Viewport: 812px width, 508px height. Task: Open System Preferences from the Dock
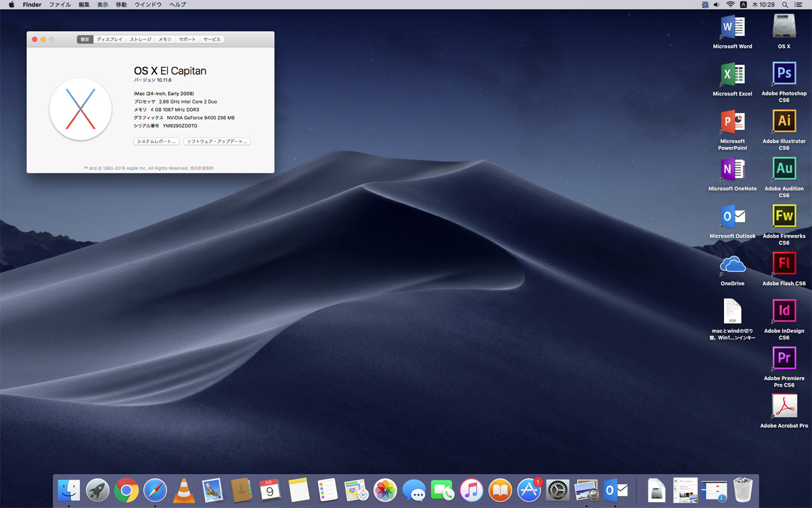[x=557, y=489]
